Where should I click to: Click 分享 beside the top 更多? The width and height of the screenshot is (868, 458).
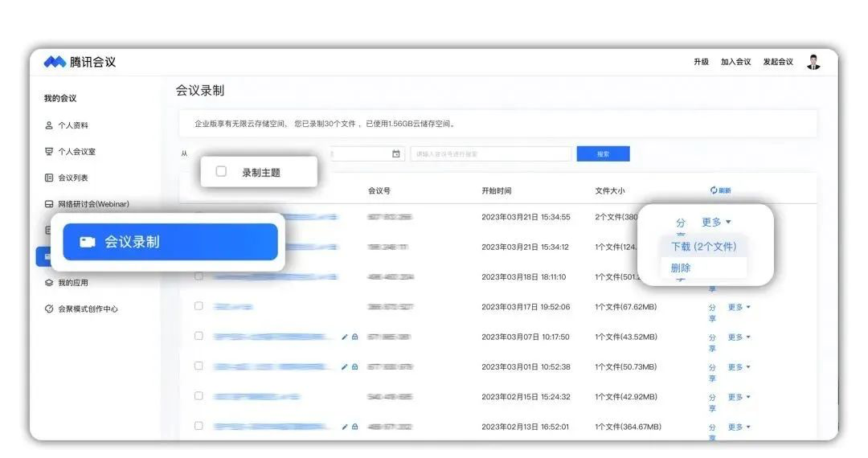(681, 227)
